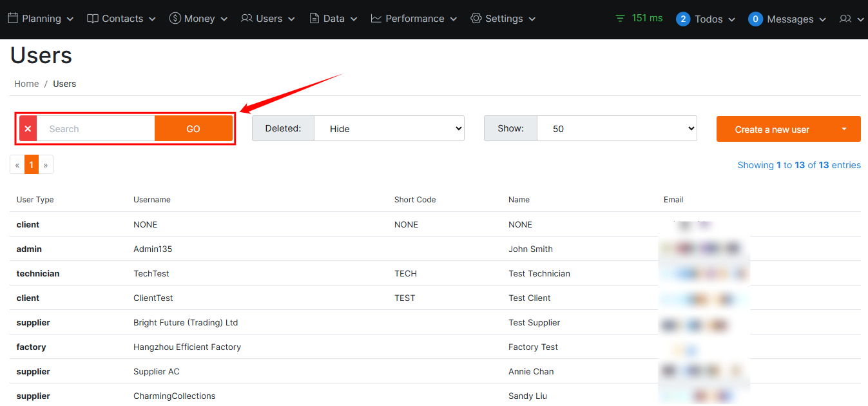Click into the Search input field
The height and width of the screenshot is (406, 868).
pyautogui.click(x=95, y=129)
